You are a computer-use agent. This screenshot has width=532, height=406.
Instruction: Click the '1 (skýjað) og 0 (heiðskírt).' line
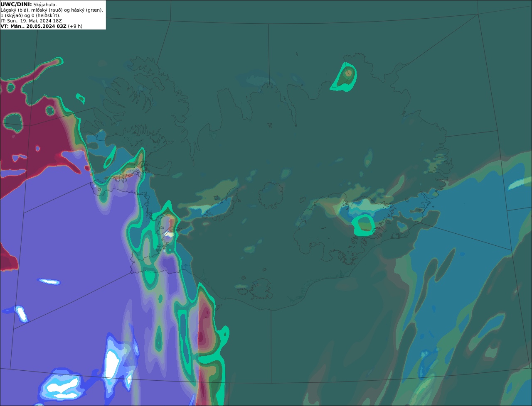click(30, 15)
